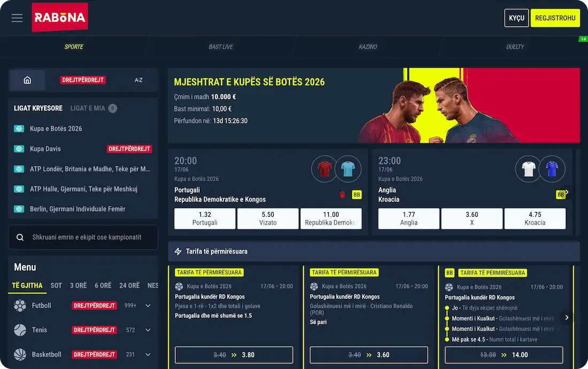
Task: Click the team search input field
Action: [83, 237]
